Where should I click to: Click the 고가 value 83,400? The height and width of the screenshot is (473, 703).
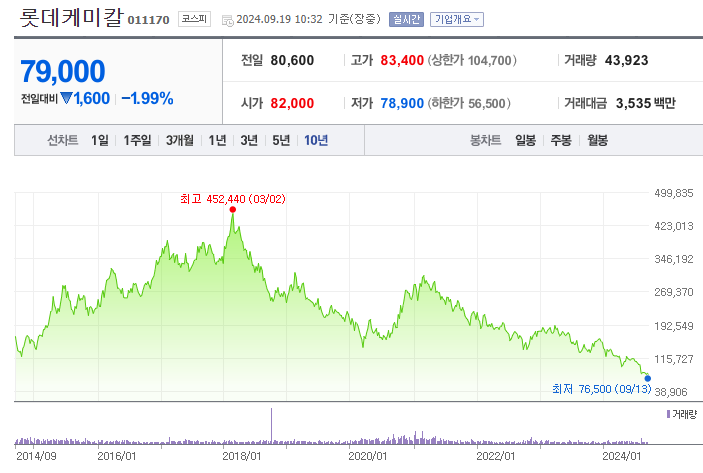[402, 60]
